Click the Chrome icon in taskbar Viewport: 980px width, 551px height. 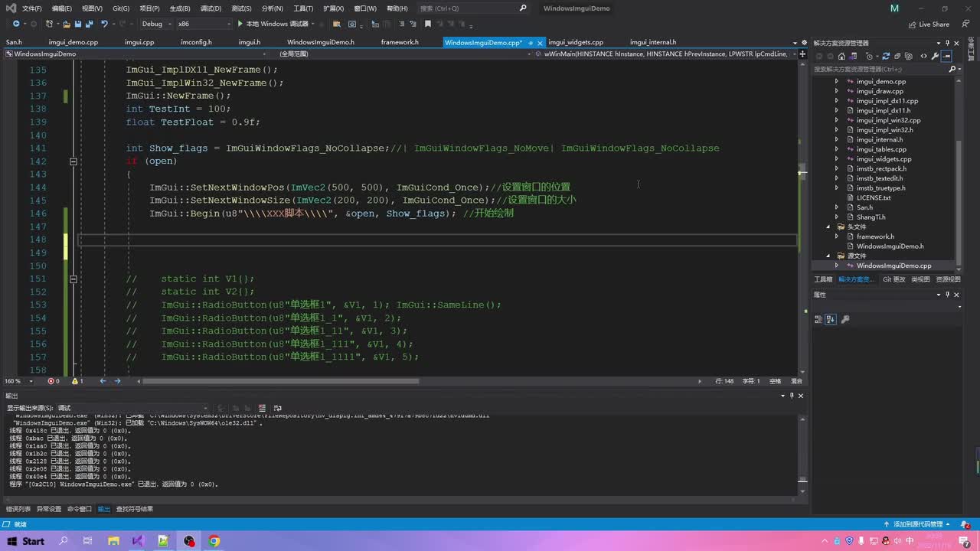point(214,541)
